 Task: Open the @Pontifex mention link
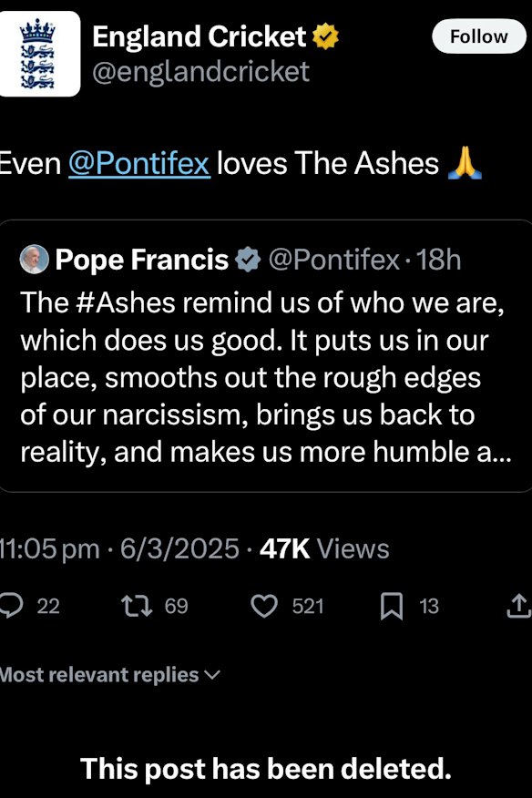click(x=139, y=163)
